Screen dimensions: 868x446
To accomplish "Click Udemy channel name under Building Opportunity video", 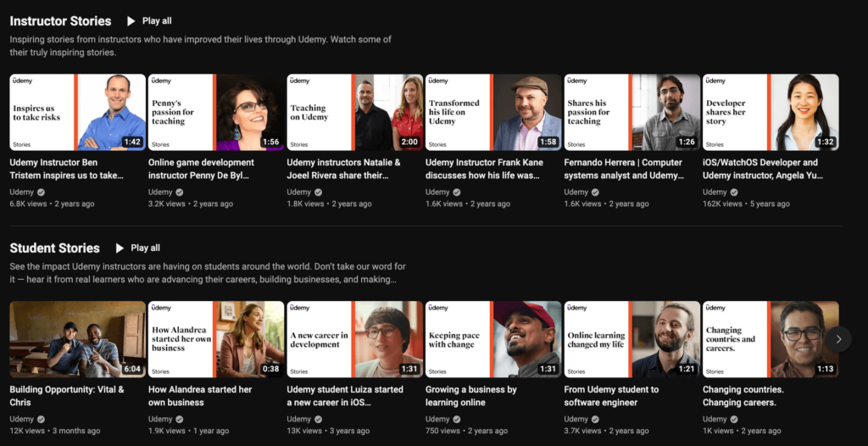I will 22,420.
